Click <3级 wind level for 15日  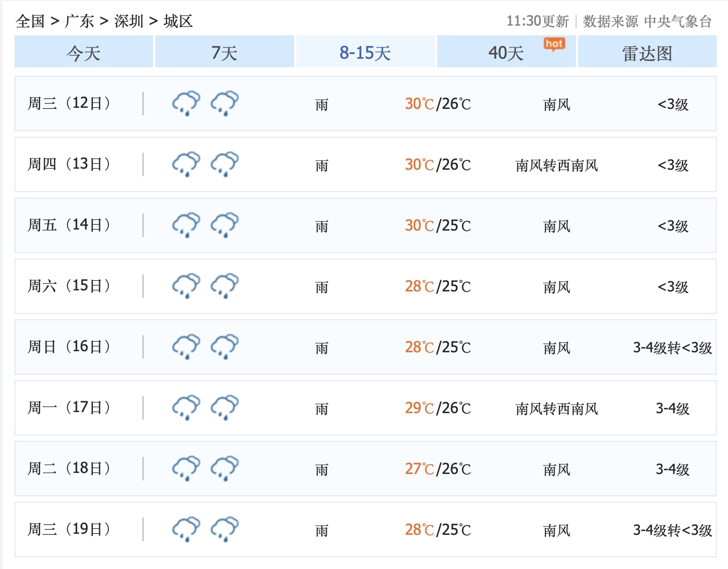(x=673, y=287)
